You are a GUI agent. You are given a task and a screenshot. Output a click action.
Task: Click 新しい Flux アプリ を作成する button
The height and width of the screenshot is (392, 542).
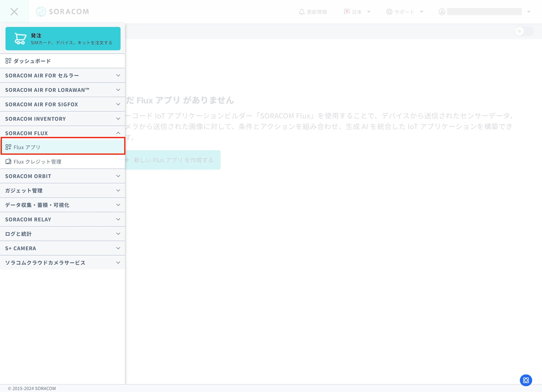pos(173,160)
